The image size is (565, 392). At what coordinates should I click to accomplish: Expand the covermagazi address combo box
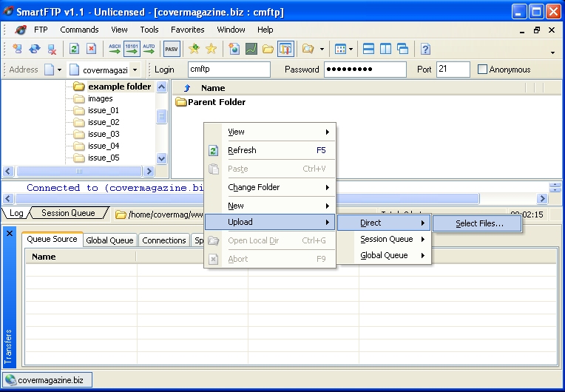pos(135,70)
